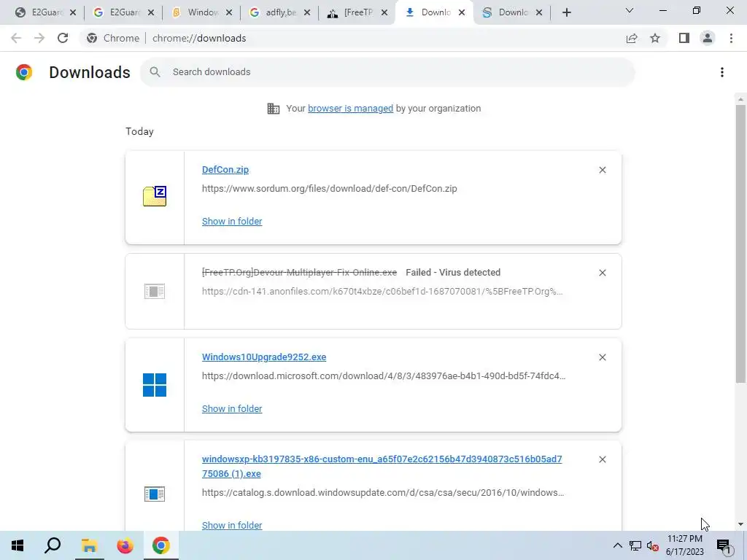Close the adfly.be Google search tab

click(x=307, y=13)
